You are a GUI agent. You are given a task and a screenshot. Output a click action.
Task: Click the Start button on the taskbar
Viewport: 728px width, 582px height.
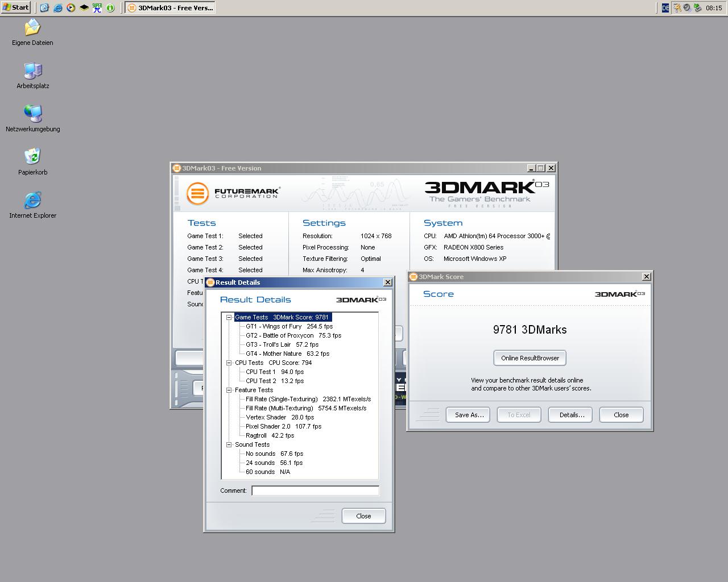coord(15,7)
